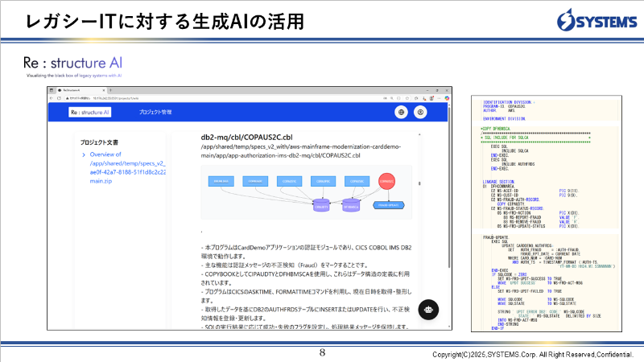Open the user account icon in header
Viewport: 644px width, 362px height.
[420, 112]
